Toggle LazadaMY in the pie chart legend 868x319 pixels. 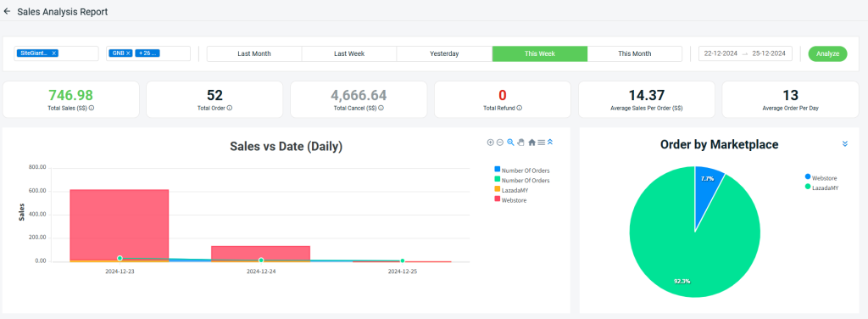(x=821, y=187)
